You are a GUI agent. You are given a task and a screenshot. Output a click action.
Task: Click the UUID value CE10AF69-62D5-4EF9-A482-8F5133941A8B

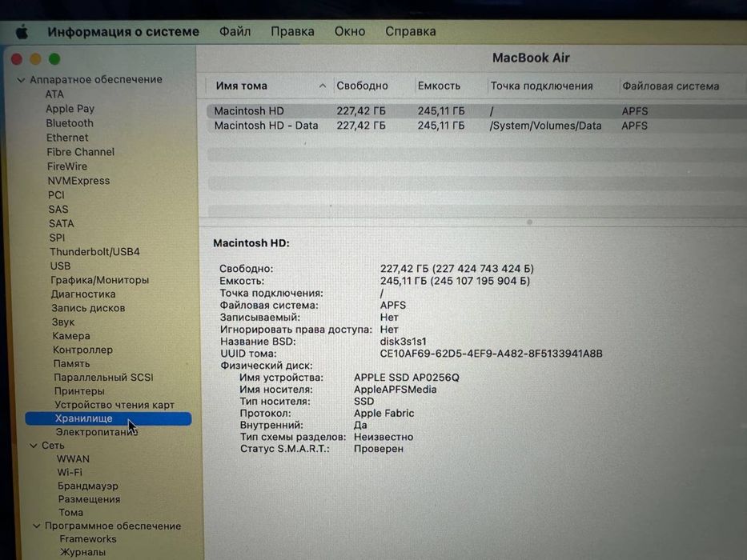coord(491,354)
